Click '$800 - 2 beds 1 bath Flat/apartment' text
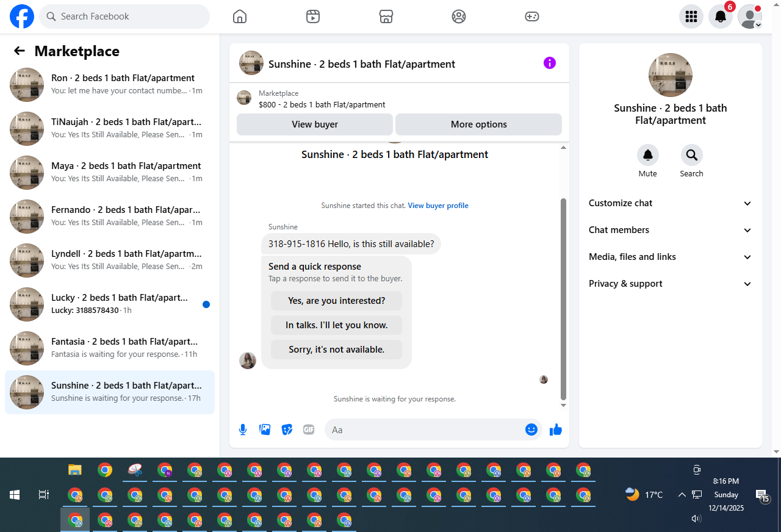 [322, 104]
